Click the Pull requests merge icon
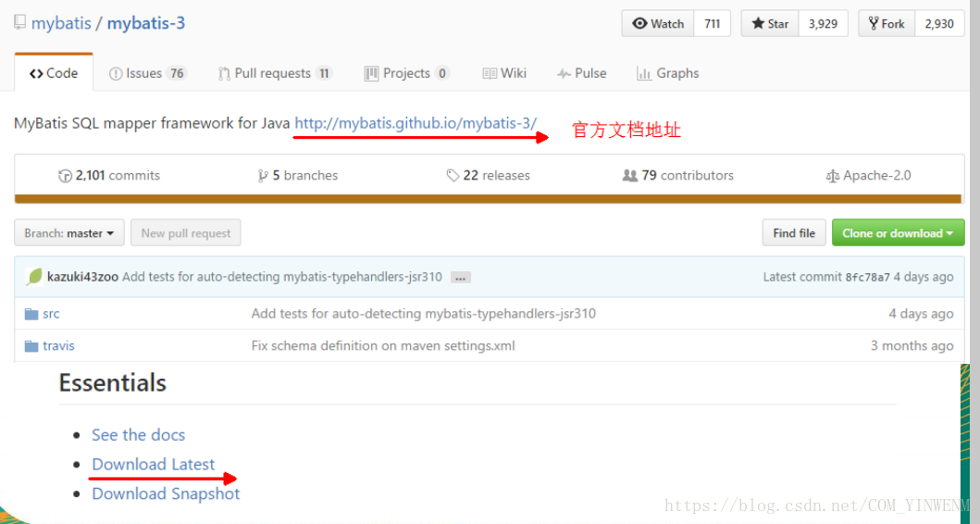 coord(224,74)
